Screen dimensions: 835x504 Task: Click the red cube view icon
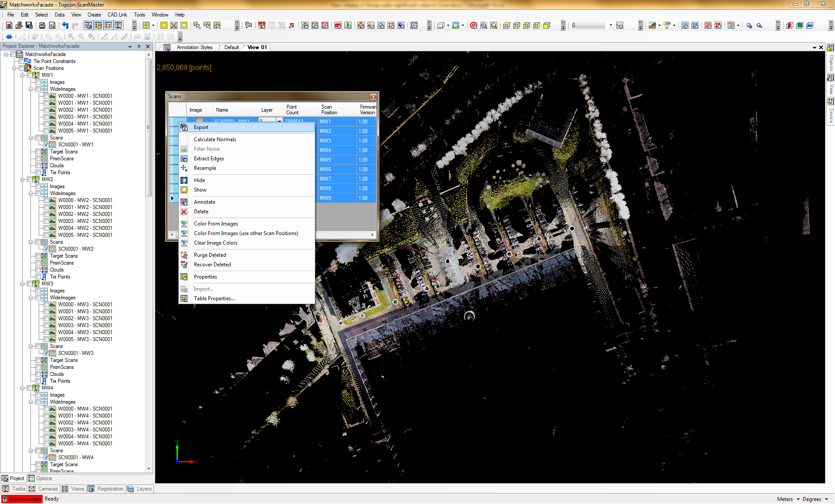[x=790, y=26]
